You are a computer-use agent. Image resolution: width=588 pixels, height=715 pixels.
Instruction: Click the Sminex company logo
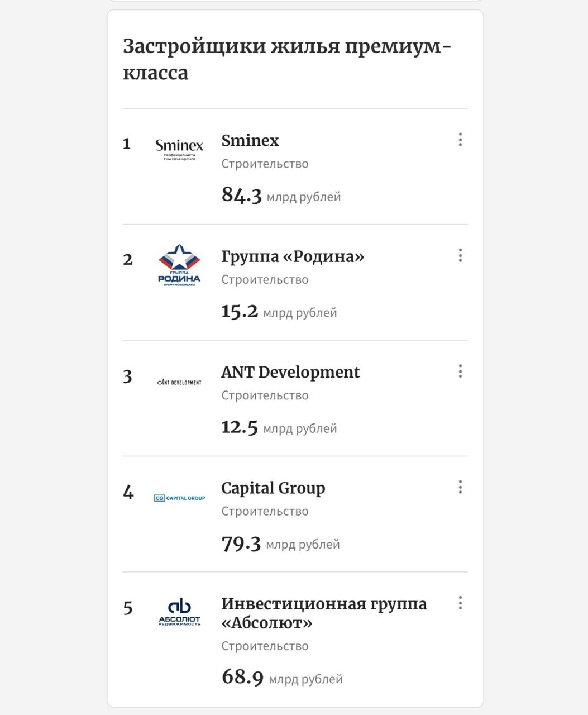(x=179, y=149)
